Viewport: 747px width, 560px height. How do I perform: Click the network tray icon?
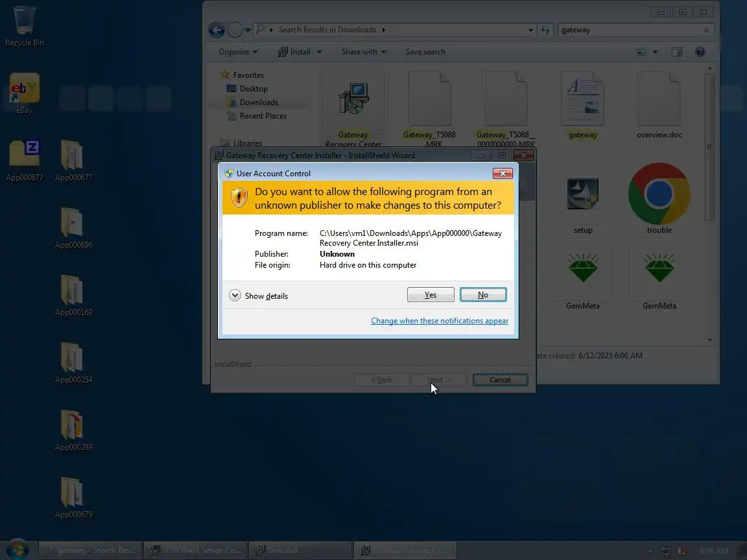click(665, 551)
